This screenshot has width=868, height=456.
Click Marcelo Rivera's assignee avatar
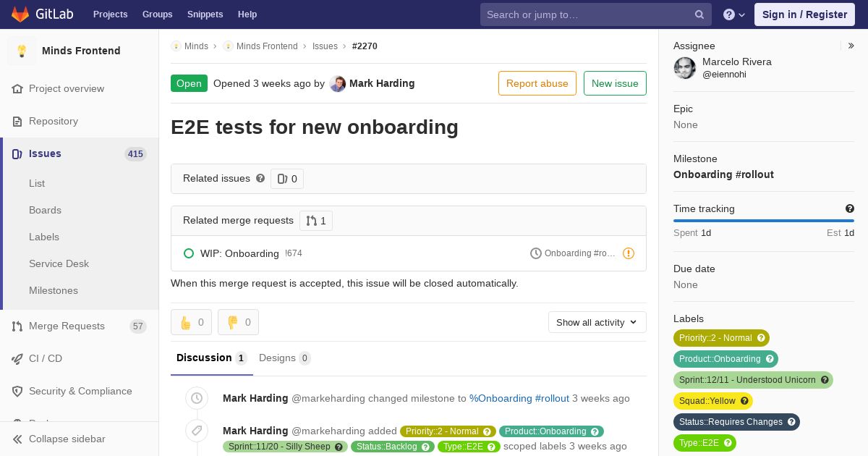point(685,68)
